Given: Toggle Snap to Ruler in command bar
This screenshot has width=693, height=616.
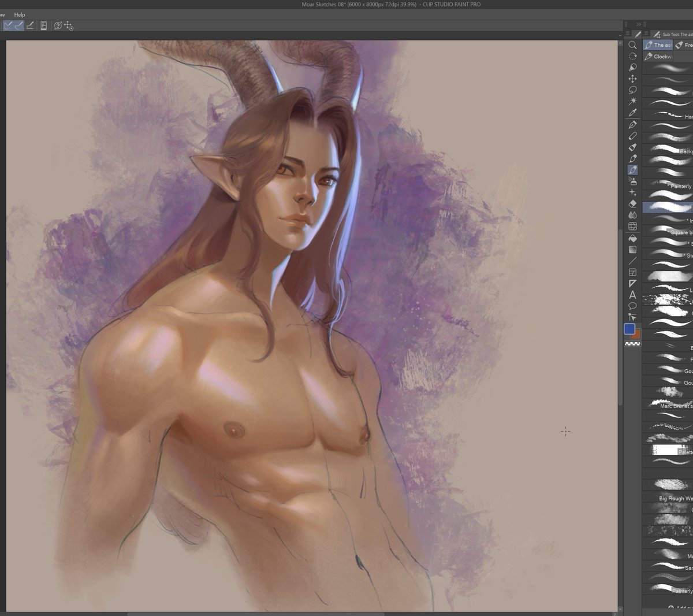Looking at the screenshot, I should 8,25.
